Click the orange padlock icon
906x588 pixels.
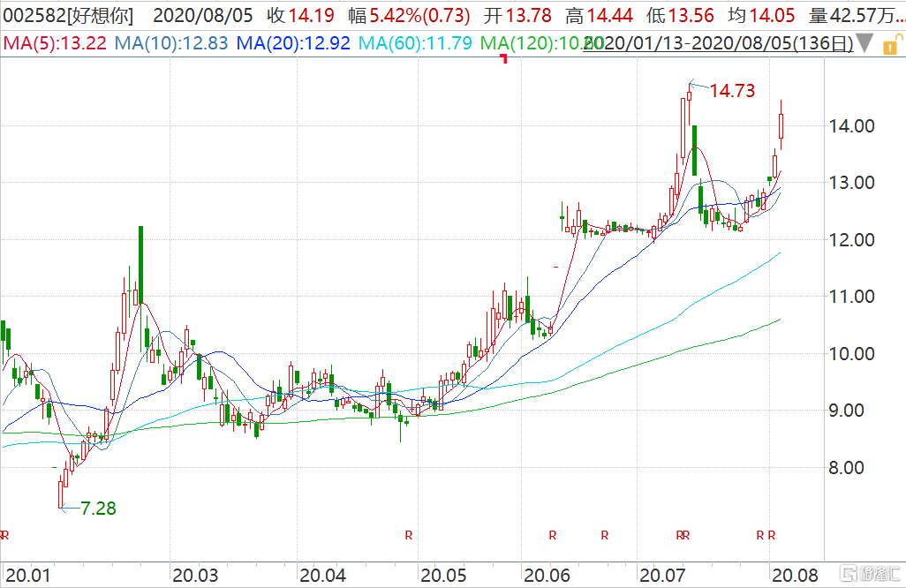pyautogui.click(x=892, y=44)
